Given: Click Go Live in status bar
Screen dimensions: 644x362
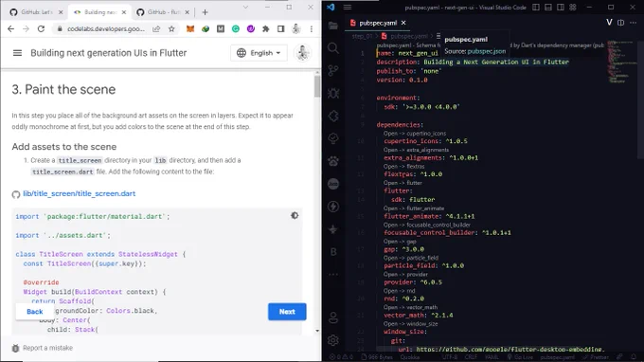Looking at the screenshot, I should [x=520, y=357].
